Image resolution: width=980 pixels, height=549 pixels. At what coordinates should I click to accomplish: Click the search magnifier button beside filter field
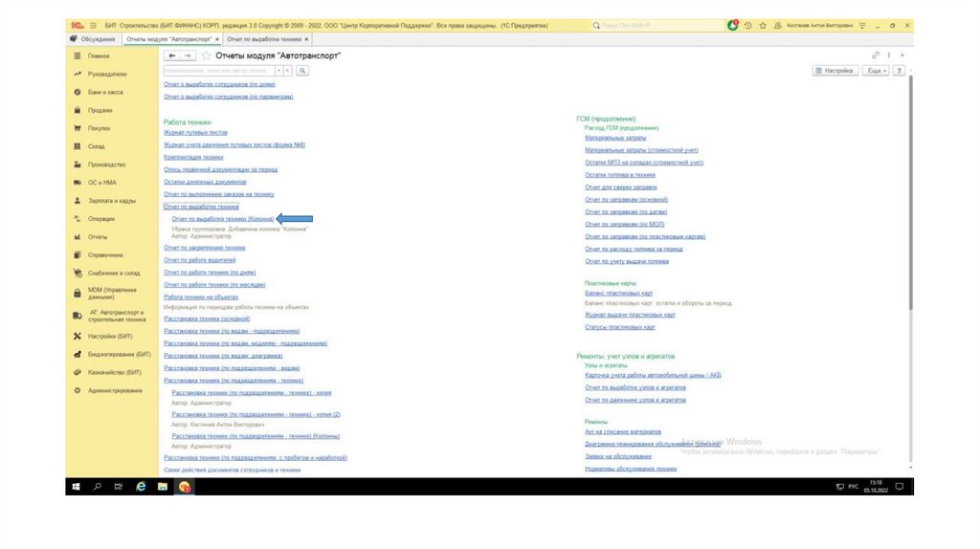tap(302, 71)
